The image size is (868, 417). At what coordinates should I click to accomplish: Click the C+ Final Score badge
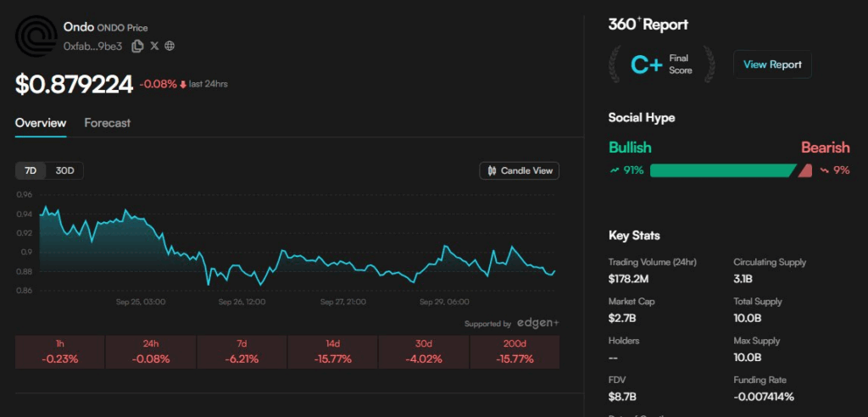[661, 64]
